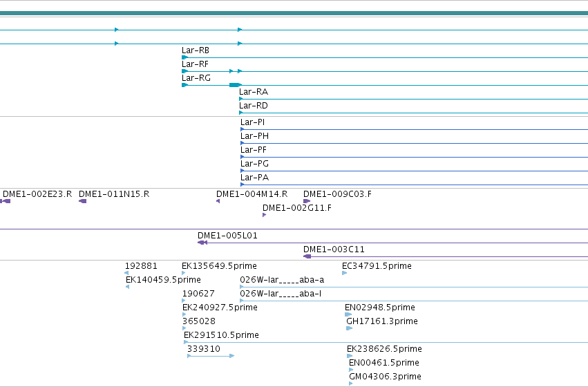Click the 339310 feature span line
This screenshot has width=588, height=387.
pos(211,356)
